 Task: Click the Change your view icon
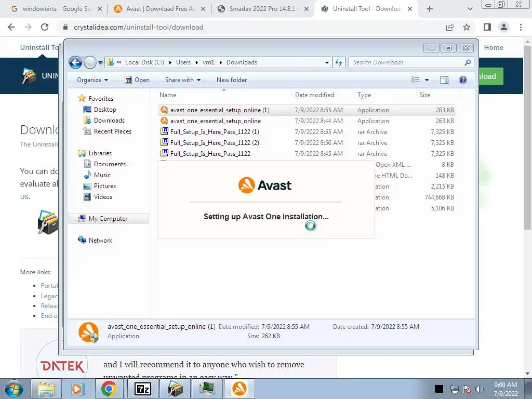pyautogui.click(x=415, y=80)
